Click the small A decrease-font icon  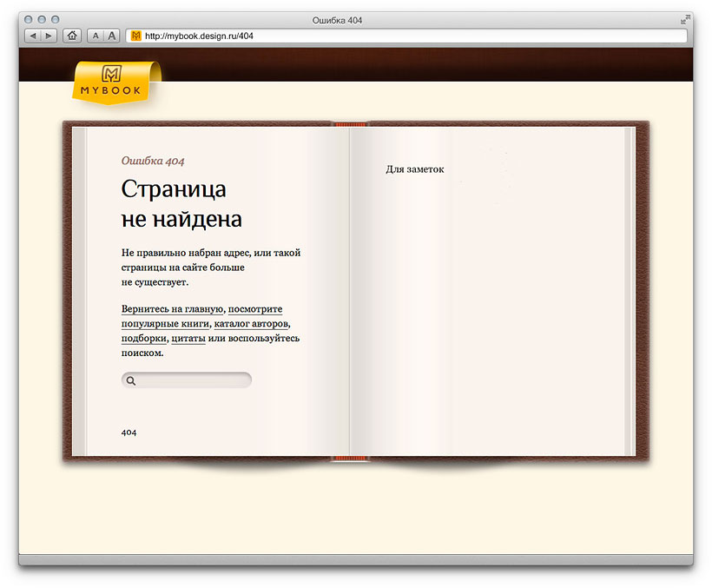[95, 36]
